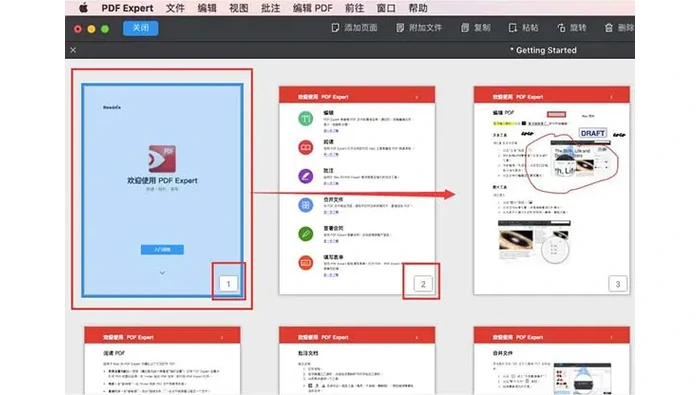Click 复制 copy page tool

pyautogui.click(x=476, y=28)
